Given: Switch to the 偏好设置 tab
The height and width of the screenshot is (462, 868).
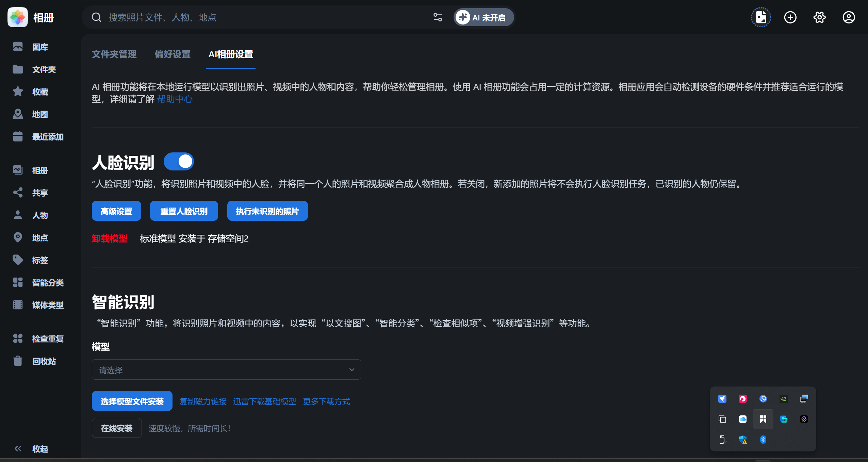Looking at the screenshot, I should (173, 54).
